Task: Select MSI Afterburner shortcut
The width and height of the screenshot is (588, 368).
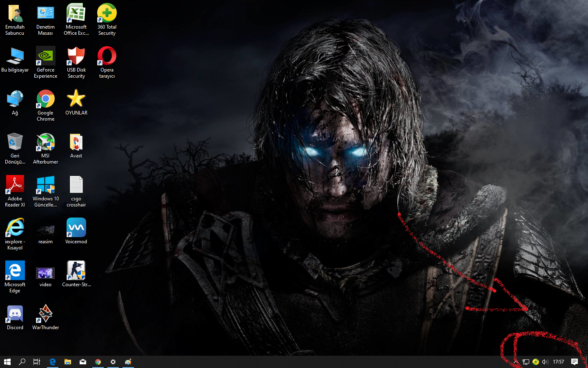Action: pyautogui.click(x=45, y=148)
